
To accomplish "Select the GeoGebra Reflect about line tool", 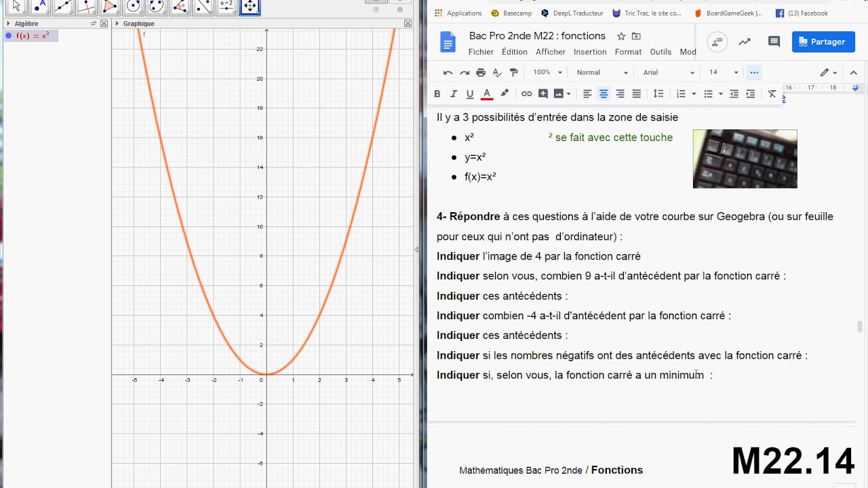I will (x=203, y=7).
